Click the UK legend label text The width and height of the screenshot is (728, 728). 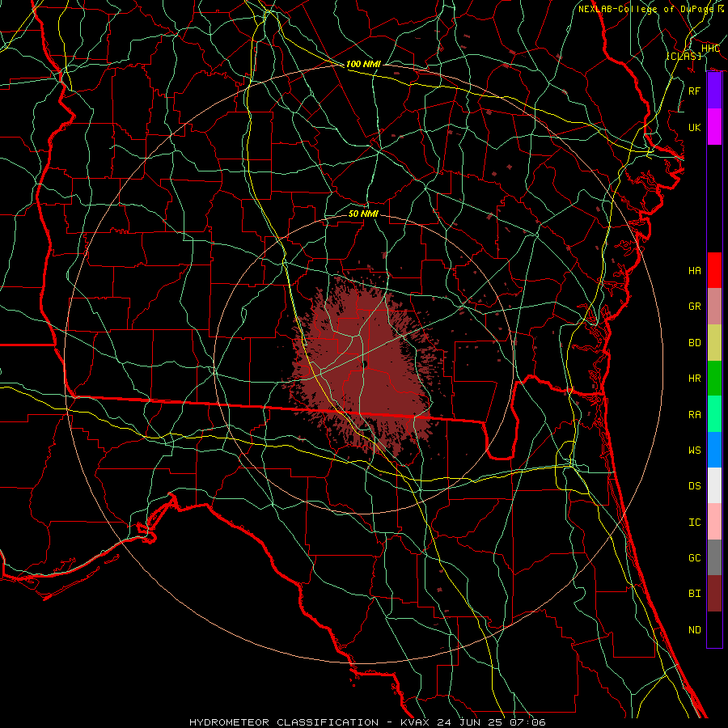(695, 127)
